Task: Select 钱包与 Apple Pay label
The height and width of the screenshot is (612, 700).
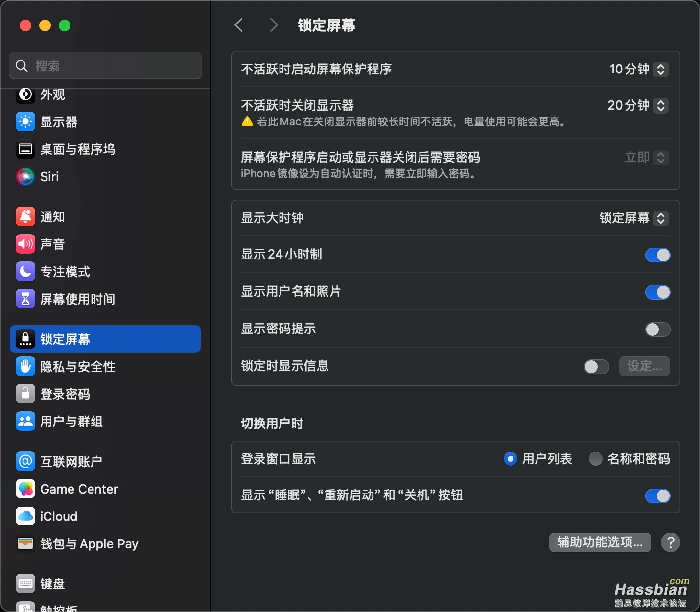Action: (89, 544)
